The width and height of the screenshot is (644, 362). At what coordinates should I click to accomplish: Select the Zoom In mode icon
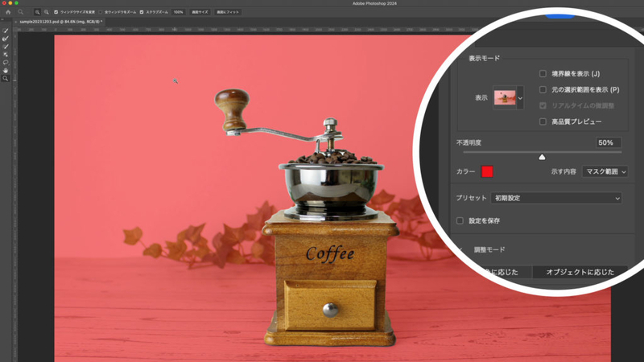pos(37,12)
